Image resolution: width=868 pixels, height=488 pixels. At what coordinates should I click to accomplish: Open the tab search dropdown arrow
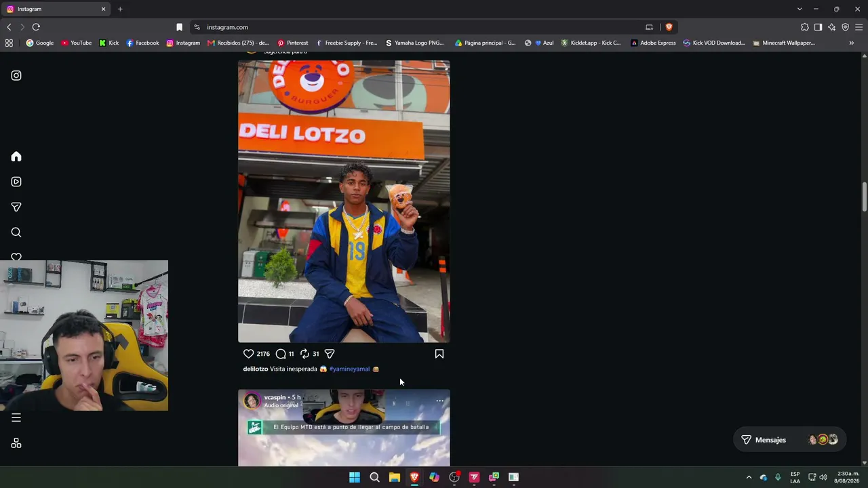800,9
